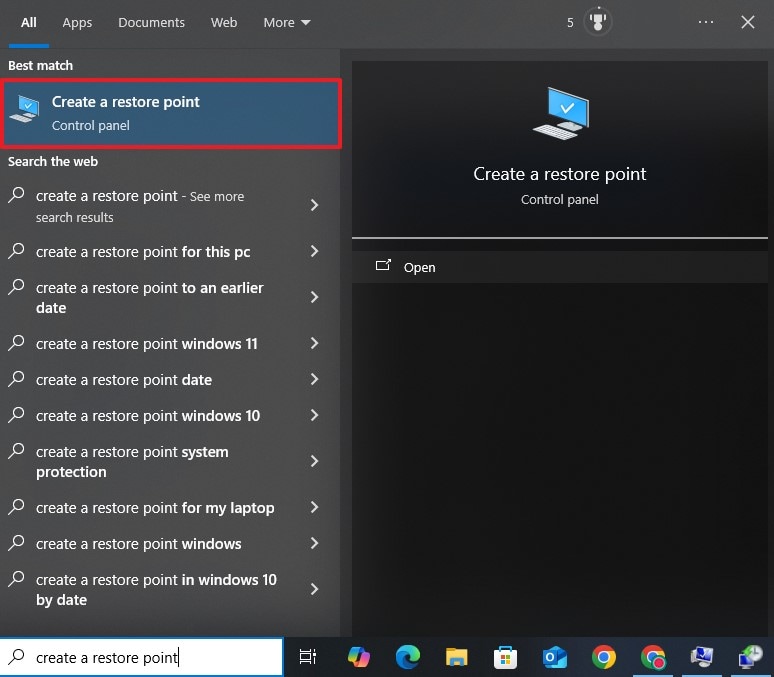Close the search panel with the X
Viewport: 774px width, 677px height.
point(748,22)
